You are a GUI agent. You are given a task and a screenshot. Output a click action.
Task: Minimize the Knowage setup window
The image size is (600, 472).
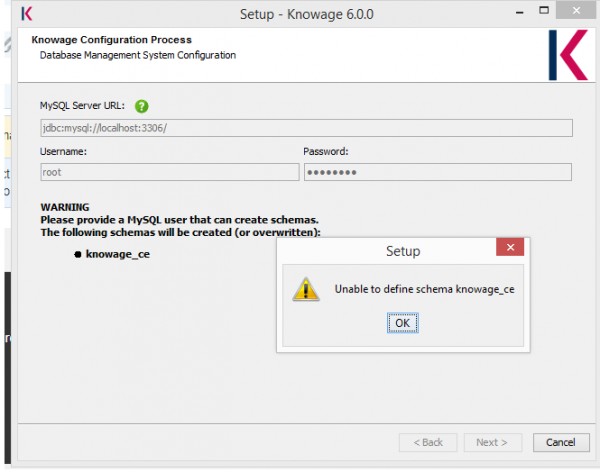pyautogui.click(x=519, y=12)
